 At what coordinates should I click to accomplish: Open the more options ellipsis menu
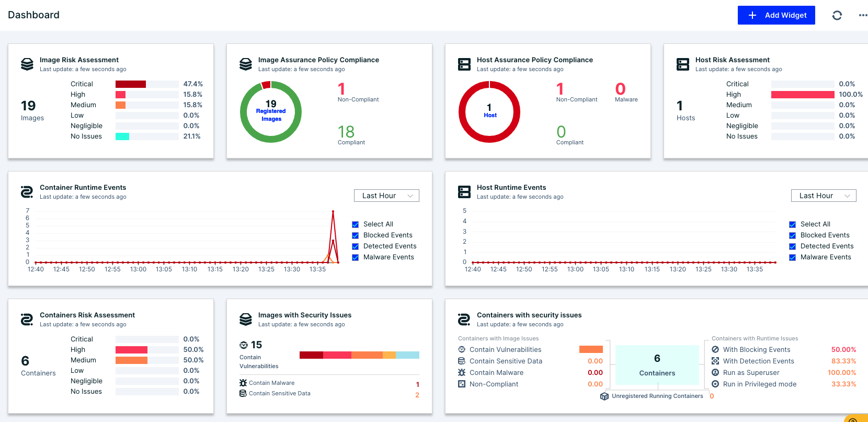[x=863, y=15]
